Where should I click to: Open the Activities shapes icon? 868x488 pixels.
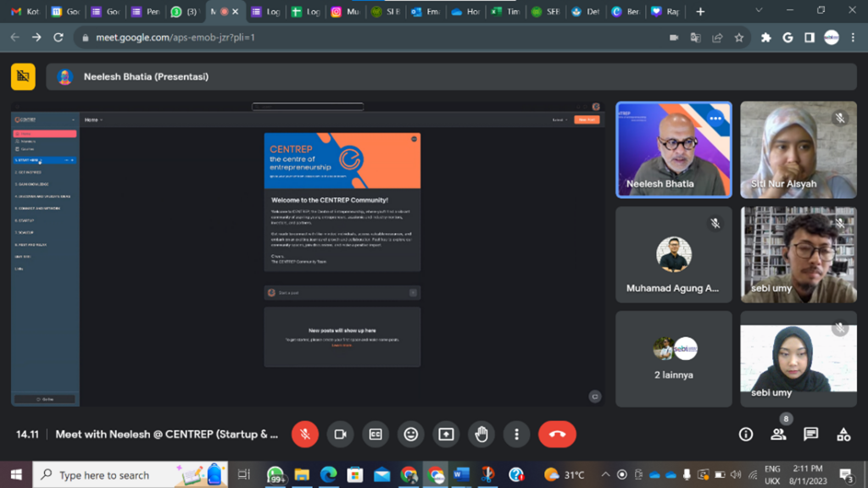tap(843, 435)
